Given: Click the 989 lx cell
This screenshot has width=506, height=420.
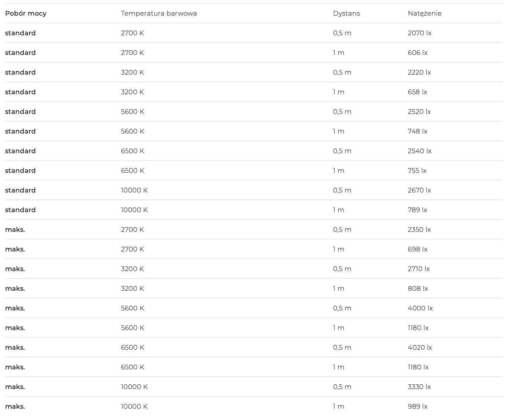Looking at the screenshot, I should (x=418, y=407).
